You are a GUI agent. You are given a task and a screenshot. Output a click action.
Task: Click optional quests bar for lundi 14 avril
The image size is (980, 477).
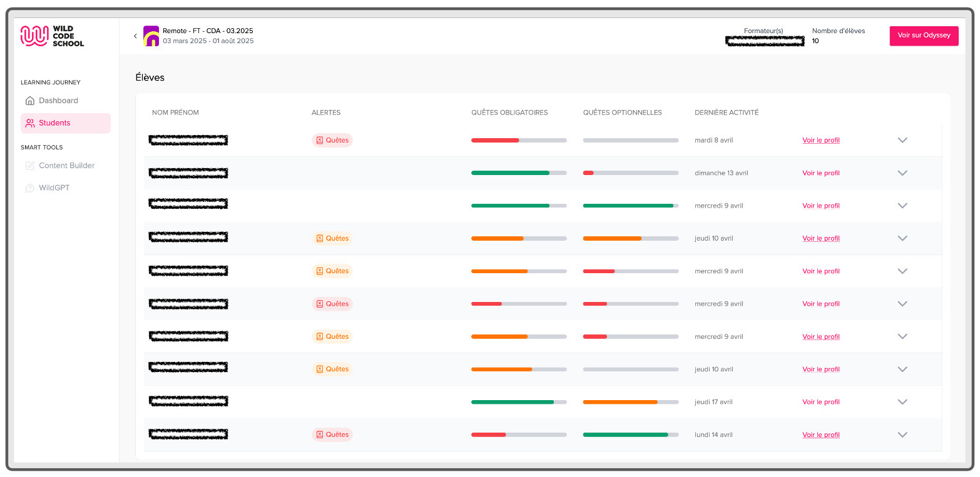(631, 434)
